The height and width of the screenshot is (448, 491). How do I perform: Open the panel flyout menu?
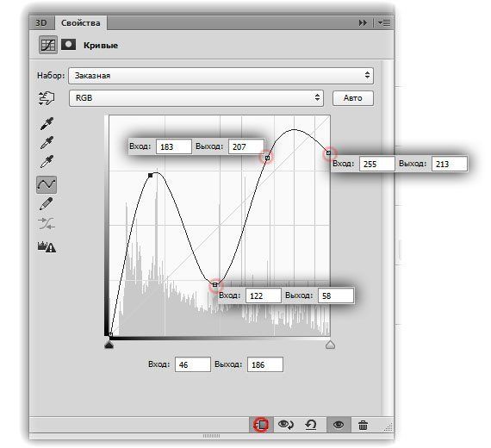(x=384, y=23)
